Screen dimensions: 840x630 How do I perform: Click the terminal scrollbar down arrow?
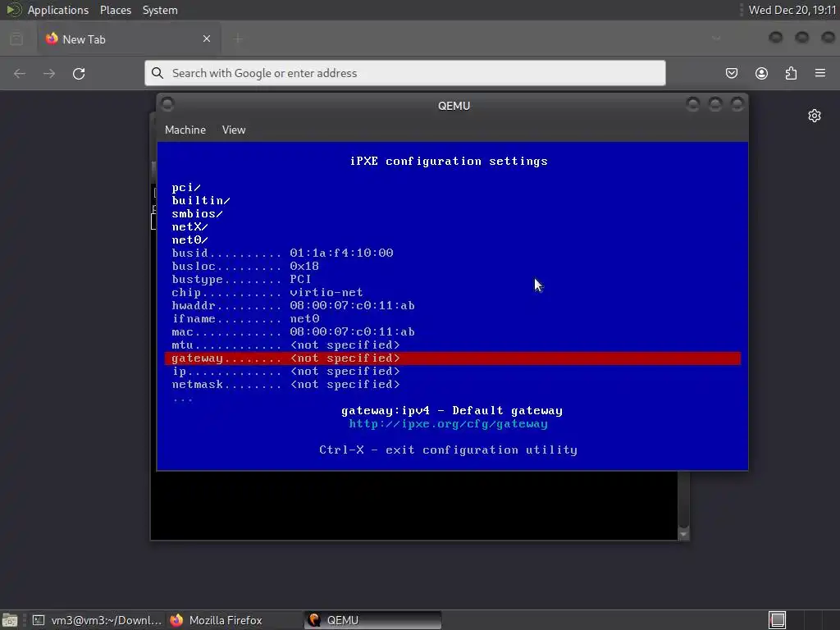tap(683, 534)
